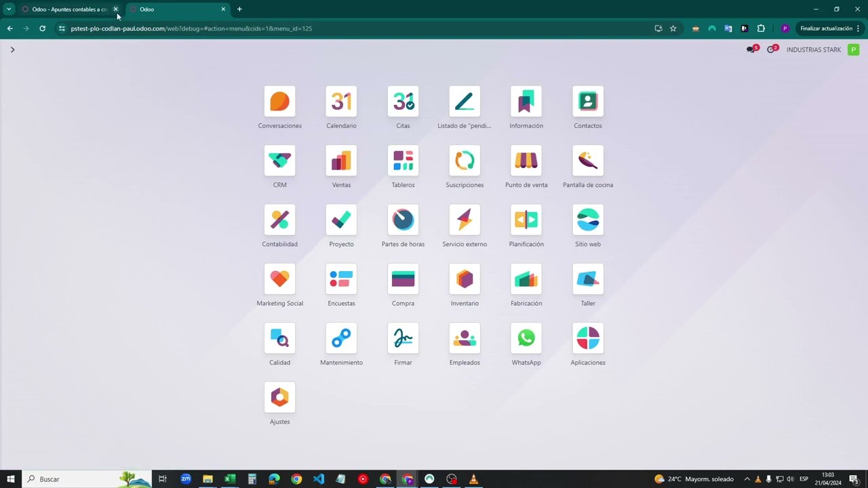Go back to previous page
Image resolution: width=868 pixels, height=488 pixels.
tap(9, 28)
